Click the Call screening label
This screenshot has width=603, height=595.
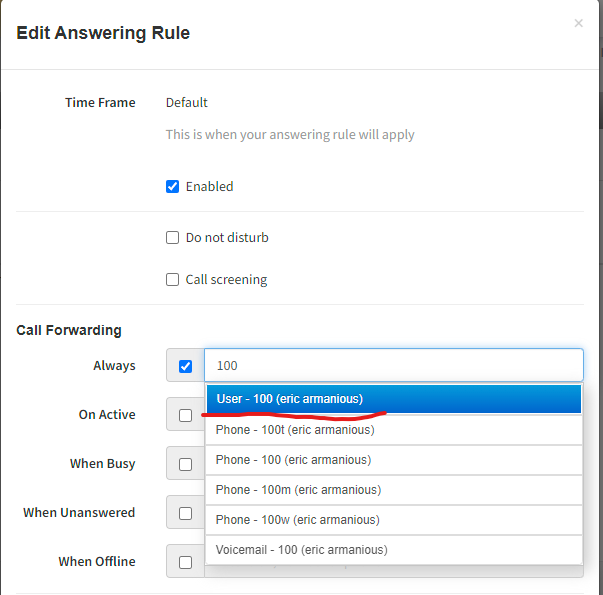226,280
